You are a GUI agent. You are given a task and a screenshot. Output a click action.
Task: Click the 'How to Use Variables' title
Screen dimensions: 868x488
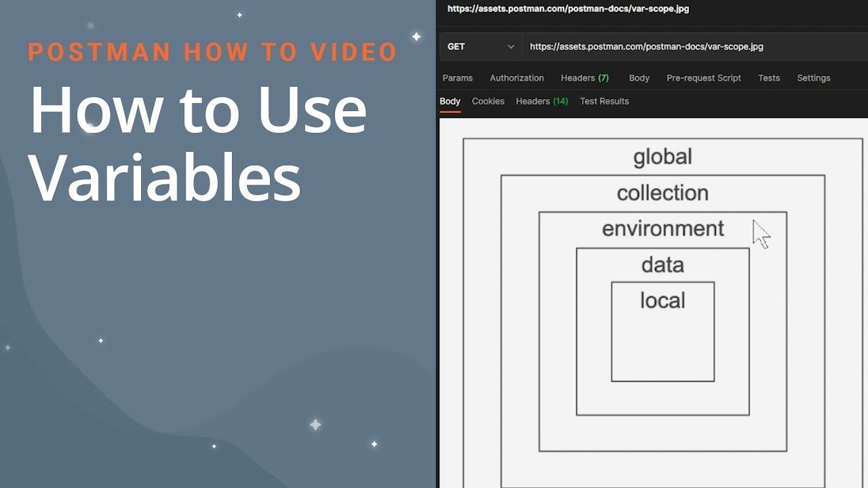pyautogui.click(x=198, y=143)
